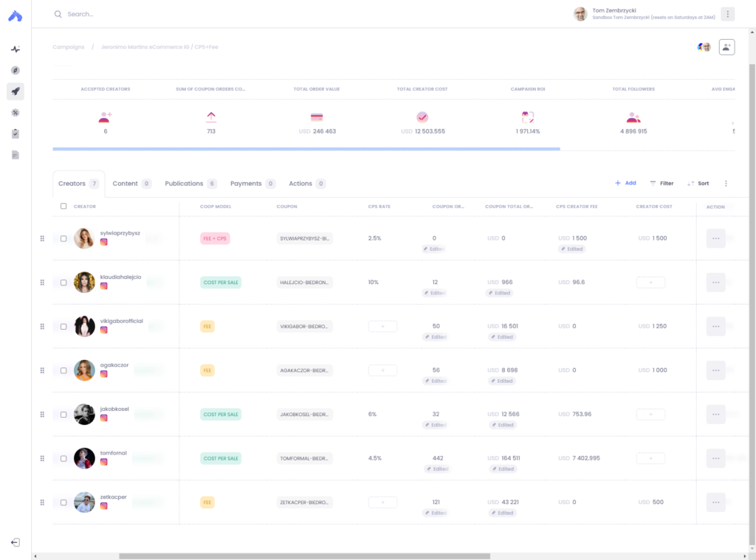Click the add-user icon near campaign avatars
The width and height of the screenshot is (756, 560).
point(726,46)
